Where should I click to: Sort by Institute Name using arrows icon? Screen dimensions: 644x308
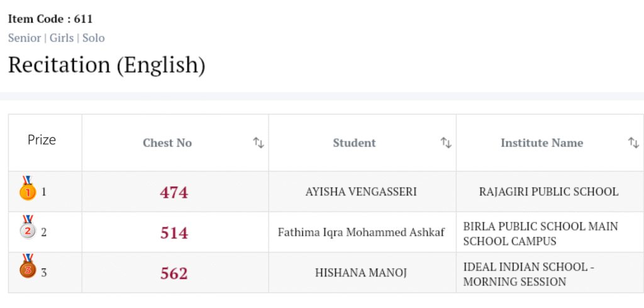pos(633,143)
